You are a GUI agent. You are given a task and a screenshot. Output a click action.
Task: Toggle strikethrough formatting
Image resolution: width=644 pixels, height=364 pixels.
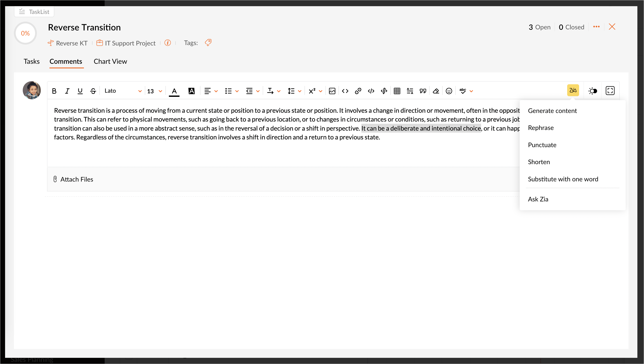tap(93, 91)
